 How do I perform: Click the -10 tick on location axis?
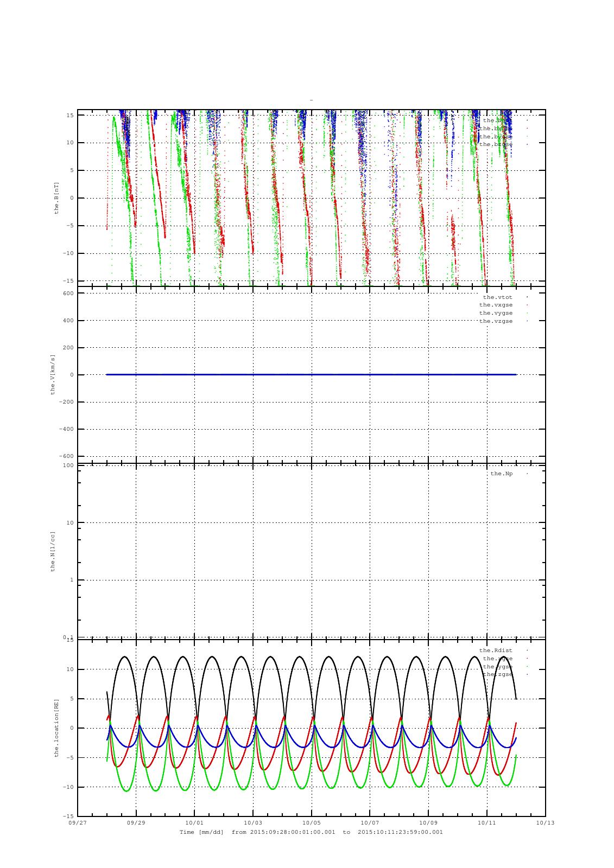[68, 787]
